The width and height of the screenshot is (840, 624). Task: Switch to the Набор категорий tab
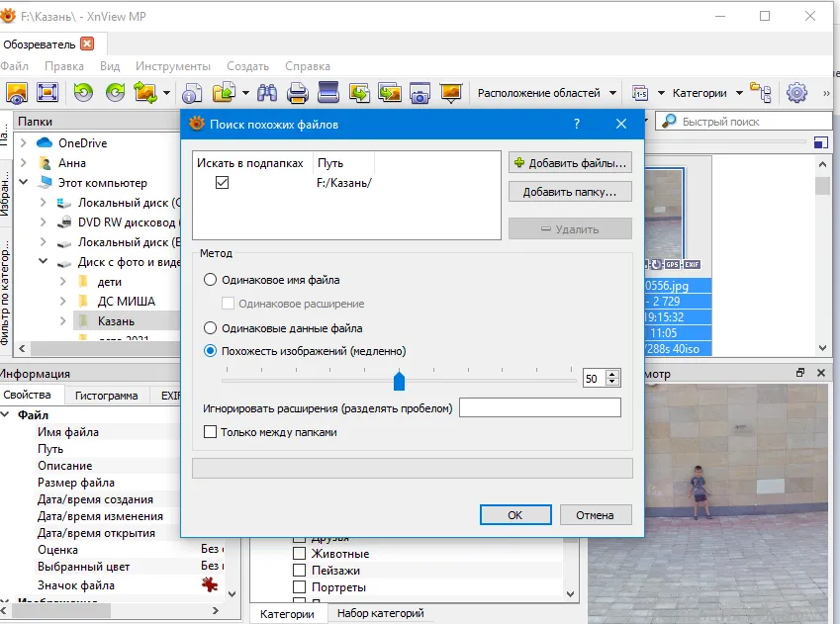380,613
